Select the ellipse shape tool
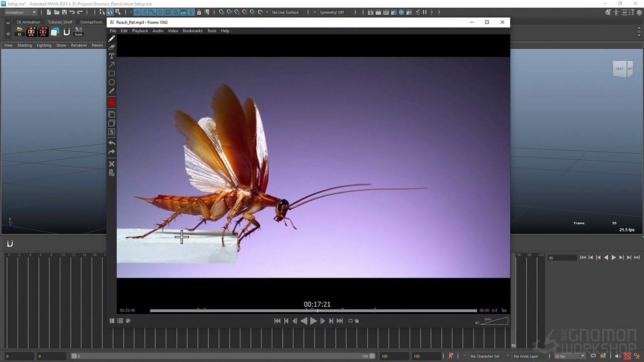The image size is (644, 362). 112,82
